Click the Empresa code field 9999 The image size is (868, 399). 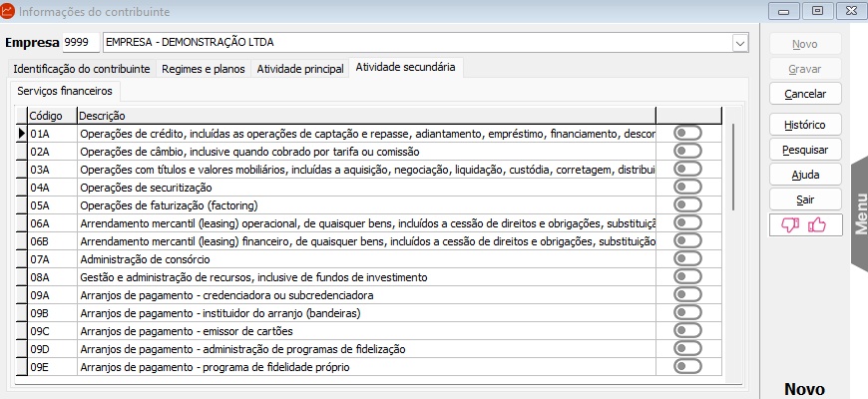(x=81, y=43)
